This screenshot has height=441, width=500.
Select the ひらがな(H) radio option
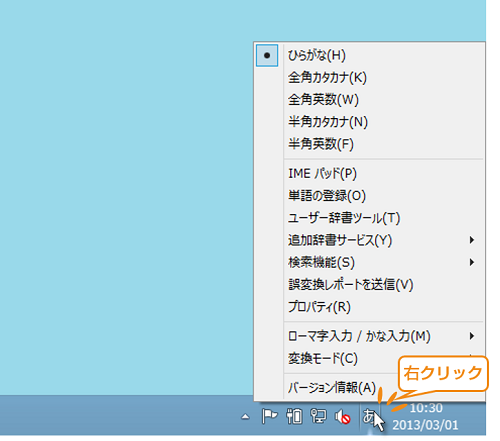(369, 55)
